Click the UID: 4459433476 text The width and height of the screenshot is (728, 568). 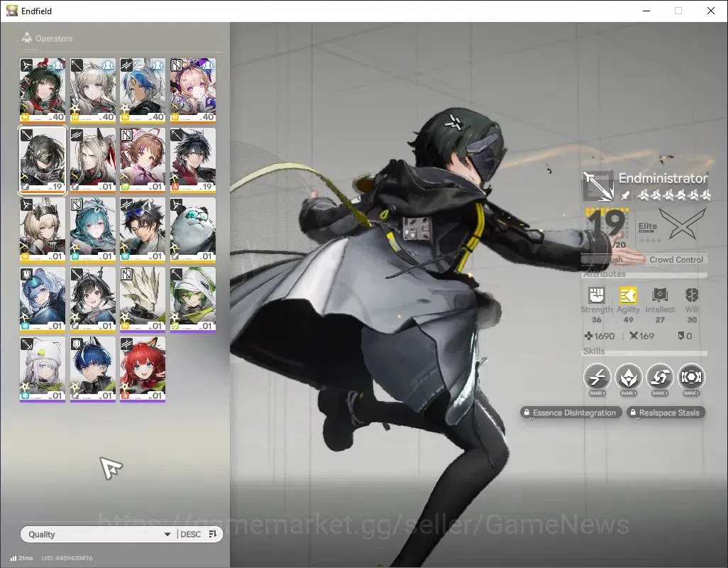tap(67, 558)
